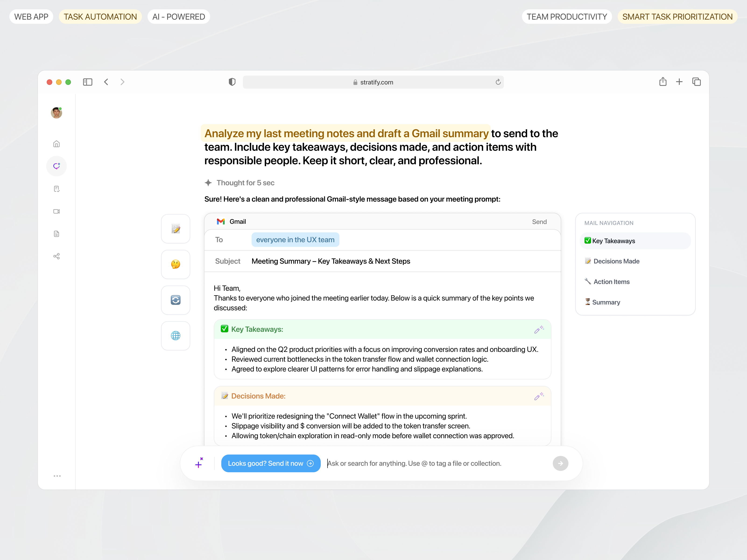The height and width of the screenshot is (560, 747).
Task: Open the video meetings icon in the sidebar
Action: coord(56,211)
